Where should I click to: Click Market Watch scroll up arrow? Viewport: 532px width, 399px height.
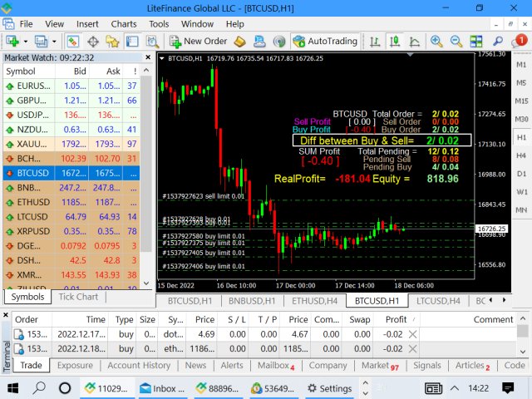tap(146, 71)
